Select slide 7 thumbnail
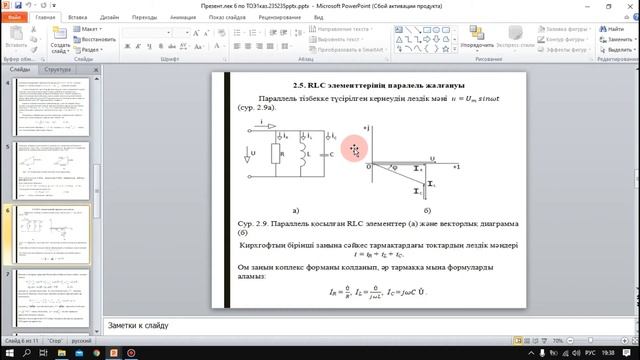This screenshot has height=360, width=640. click(51, 298)
